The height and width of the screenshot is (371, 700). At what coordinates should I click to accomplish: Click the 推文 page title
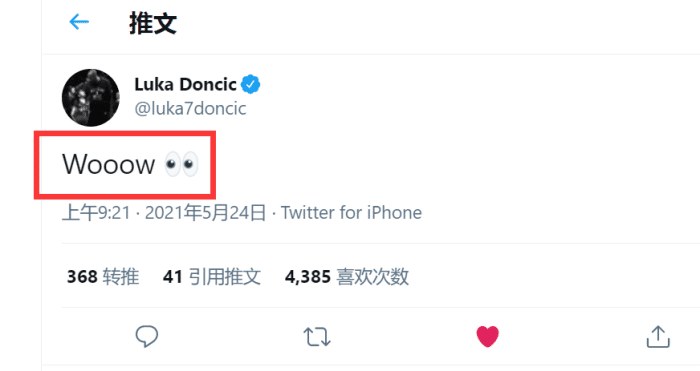(x=153, y=23)
